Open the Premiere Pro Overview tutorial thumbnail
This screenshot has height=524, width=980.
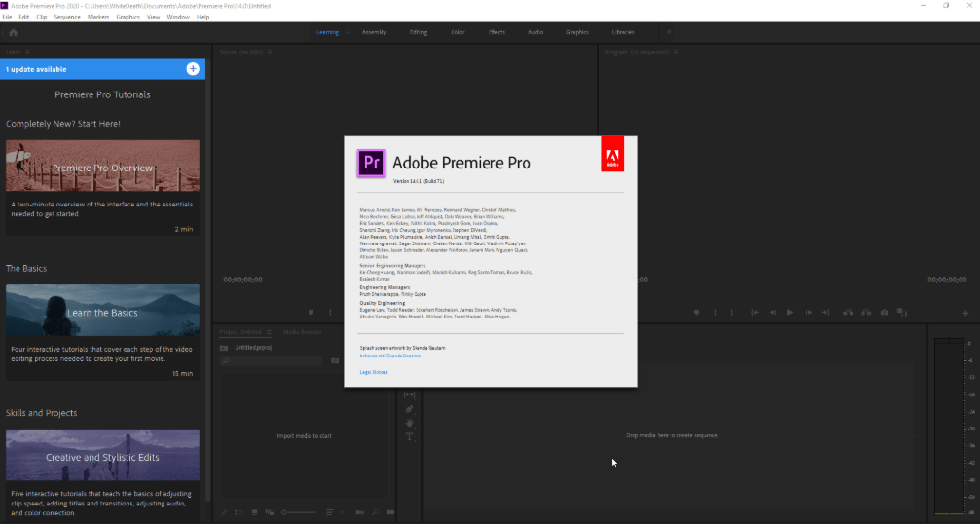tap(102, 166)
